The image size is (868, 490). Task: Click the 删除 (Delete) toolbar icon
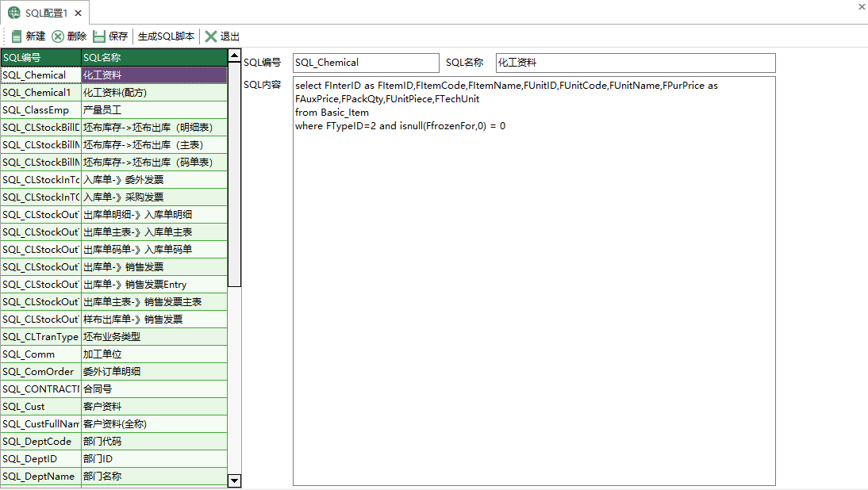[58, 36]
